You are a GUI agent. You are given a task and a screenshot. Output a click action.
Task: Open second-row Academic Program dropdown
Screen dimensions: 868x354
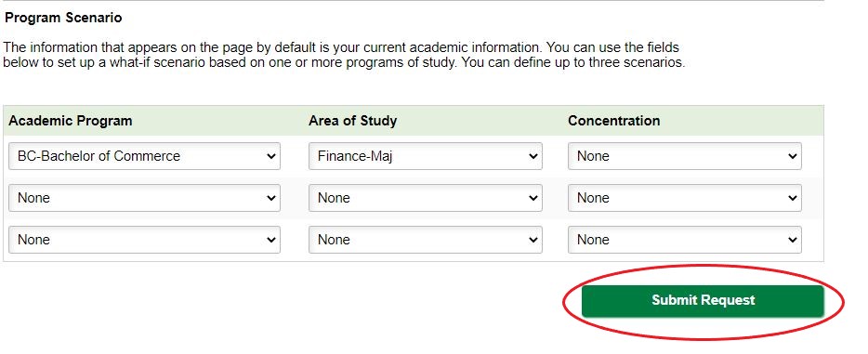point(144,198)
